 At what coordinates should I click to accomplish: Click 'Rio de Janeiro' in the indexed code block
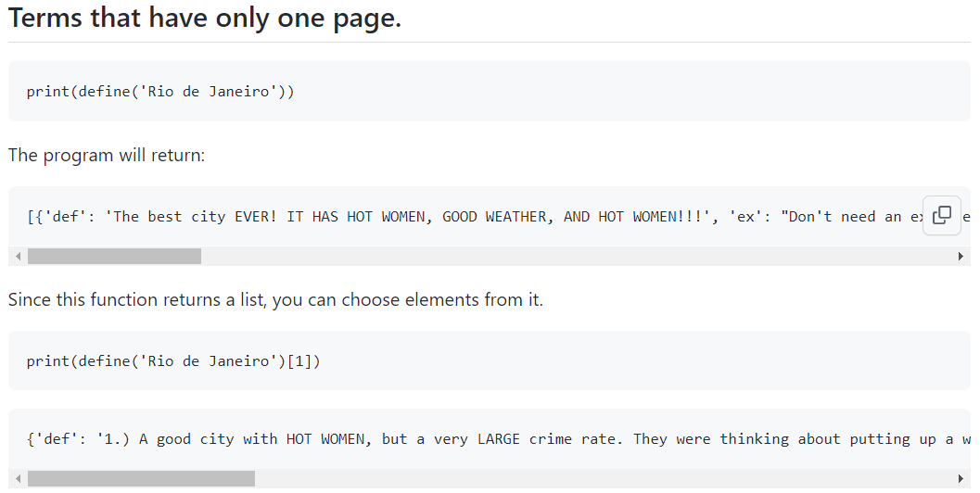[209, 361]
